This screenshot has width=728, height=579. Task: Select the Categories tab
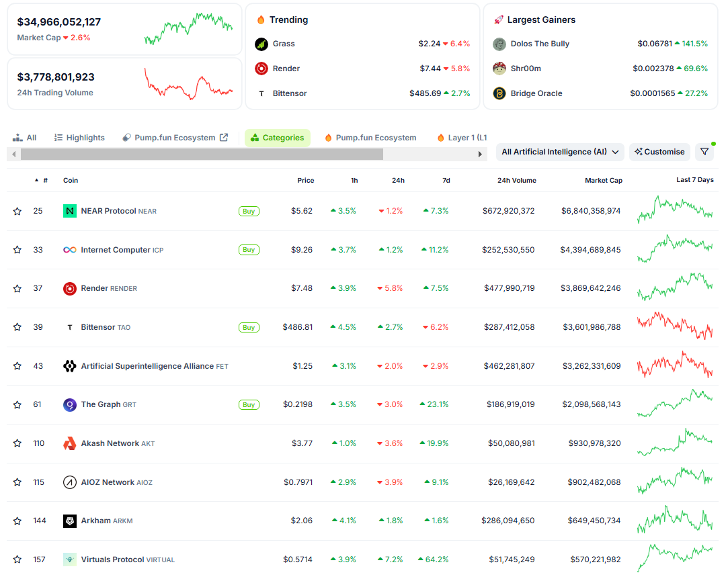pyautogui.click(x=277, y=138)
